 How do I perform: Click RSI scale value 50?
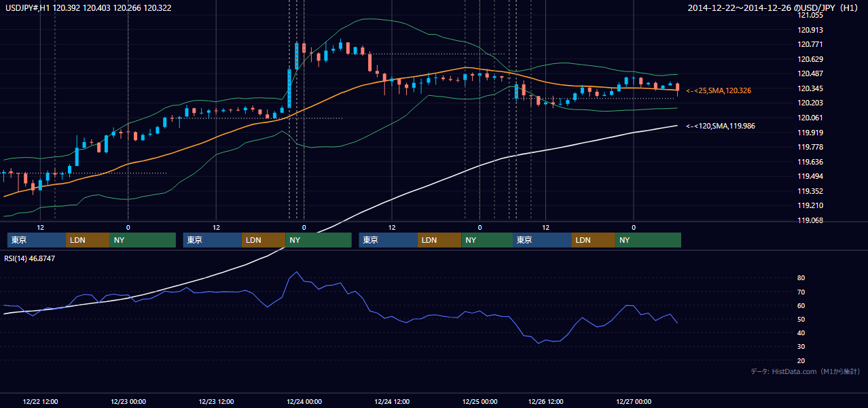pos(801,319)
